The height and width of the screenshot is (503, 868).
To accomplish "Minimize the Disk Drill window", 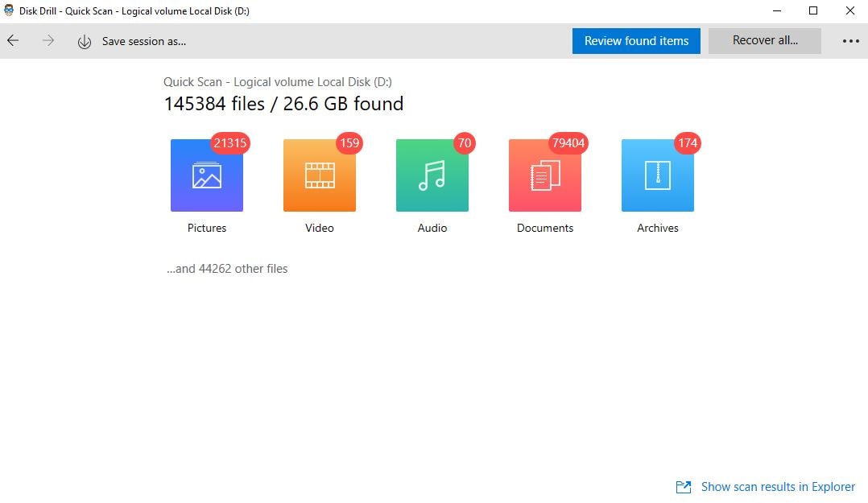I will point(777,10).
